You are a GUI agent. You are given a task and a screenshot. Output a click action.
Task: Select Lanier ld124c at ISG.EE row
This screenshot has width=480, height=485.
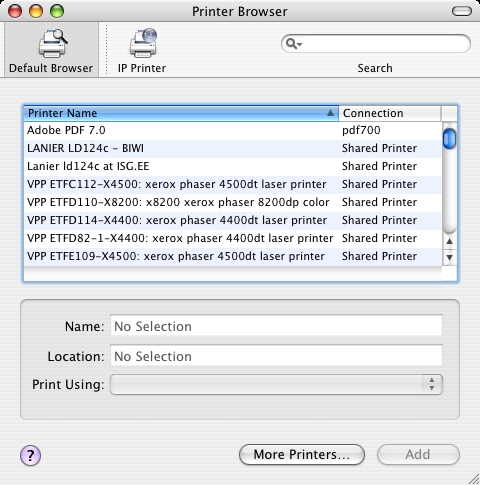pos(233,166)
